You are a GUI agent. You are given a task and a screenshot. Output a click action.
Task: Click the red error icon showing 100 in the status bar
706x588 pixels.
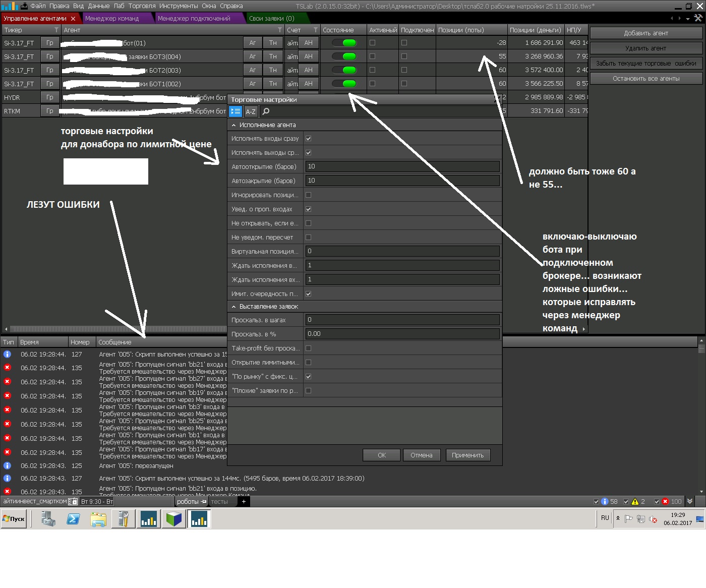[665, 501]
